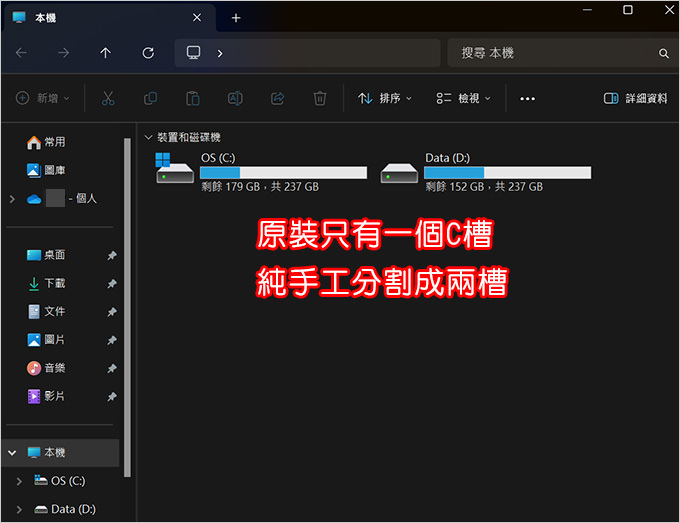Open 音樂 music quick access
The image size is (680, 523).
(x=46, y=368)
